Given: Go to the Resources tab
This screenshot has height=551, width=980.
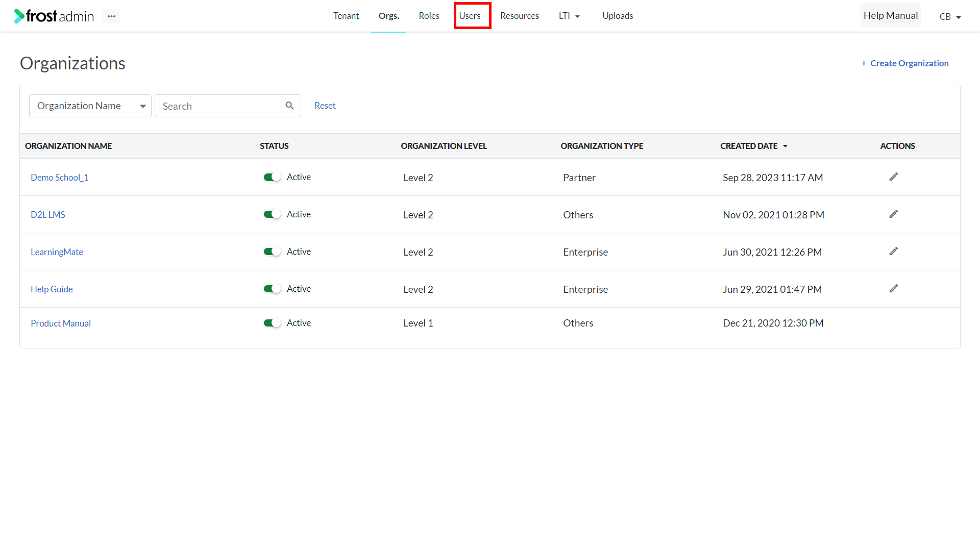Looking at the screenshot, I should 520,16.
